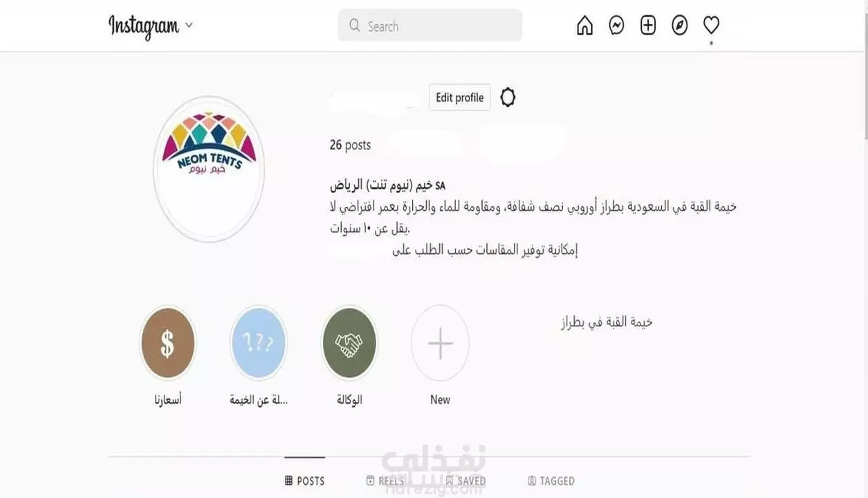
Task: Switch to the TAGGED tab
Action: [551, 480]
